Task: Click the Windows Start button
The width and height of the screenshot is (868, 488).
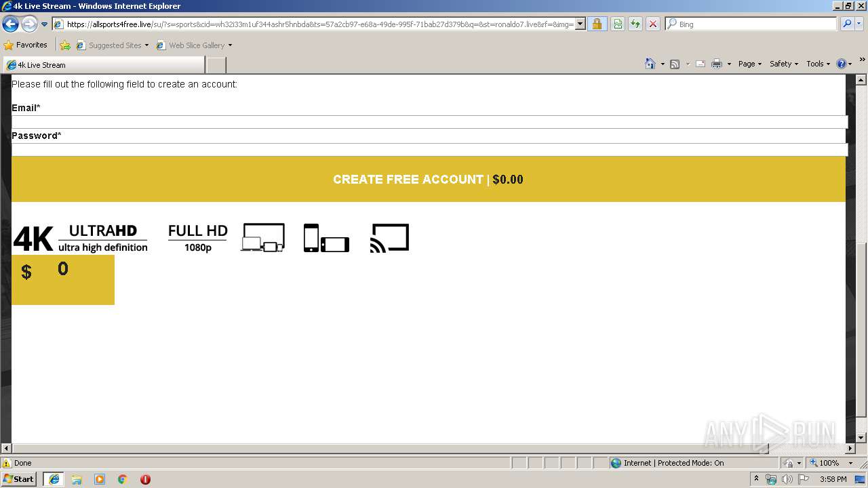Action: coord(19,479)
